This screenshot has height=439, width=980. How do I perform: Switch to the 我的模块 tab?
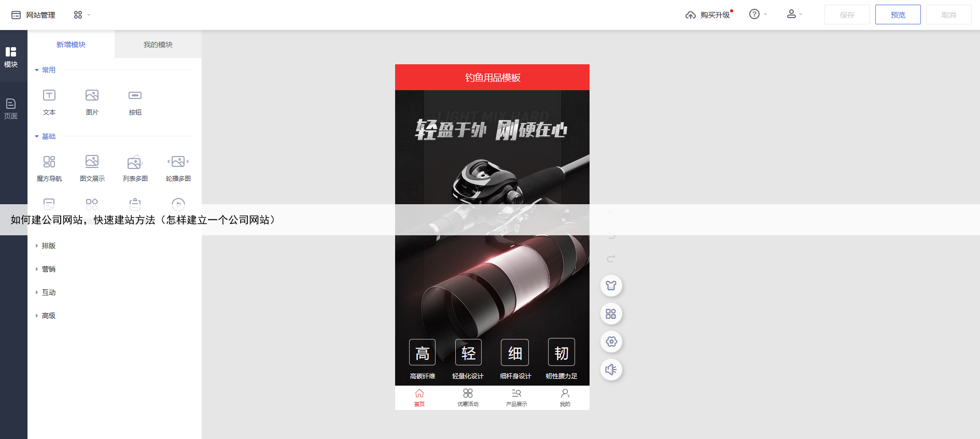click(x=158, y=45)
